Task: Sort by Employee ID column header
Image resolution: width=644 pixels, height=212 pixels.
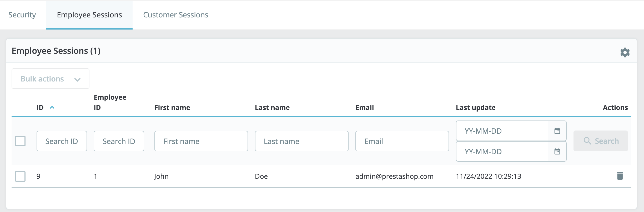Action: click(110, 102)
